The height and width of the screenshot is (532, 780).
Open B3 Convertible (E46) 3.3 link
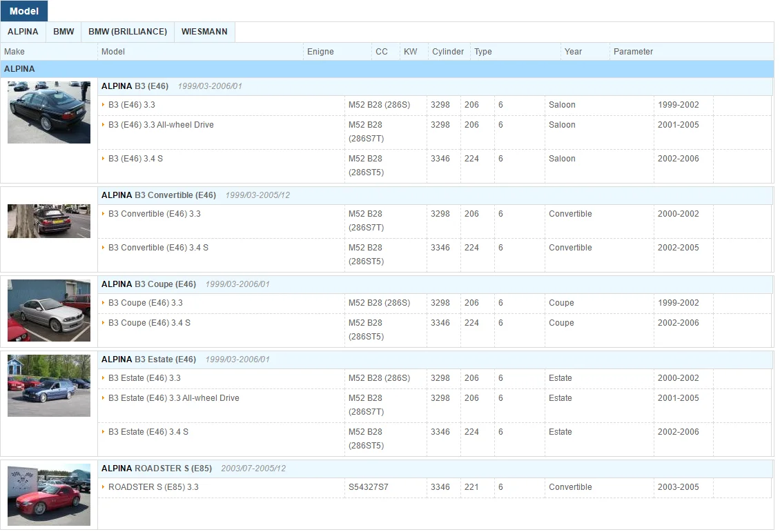tap(155, 214)
